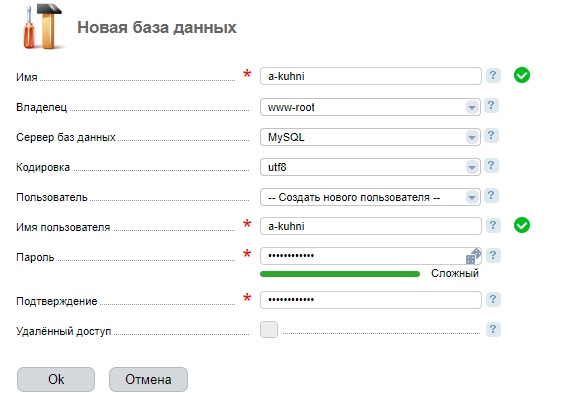Open the MySQL database server dropdown
The height and width of the screenshot is (393, 581).
click(371, 137)
